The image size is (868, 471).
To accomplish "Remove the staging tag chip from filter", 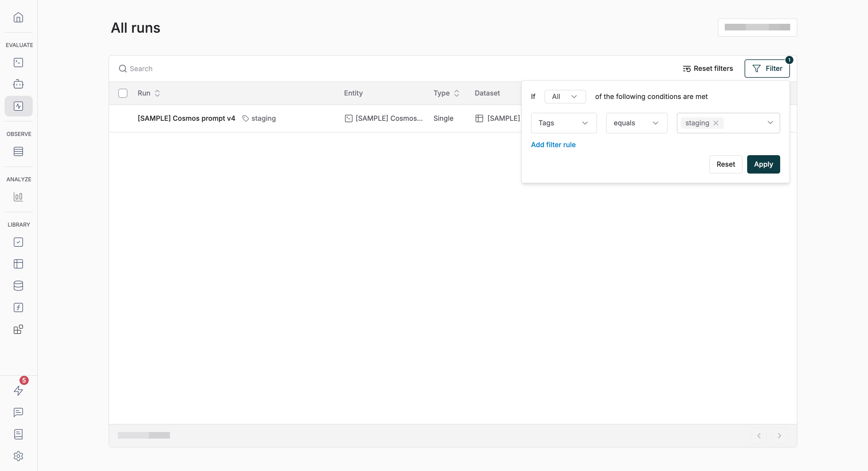I will pyautogui.click(x=716, y=123).
